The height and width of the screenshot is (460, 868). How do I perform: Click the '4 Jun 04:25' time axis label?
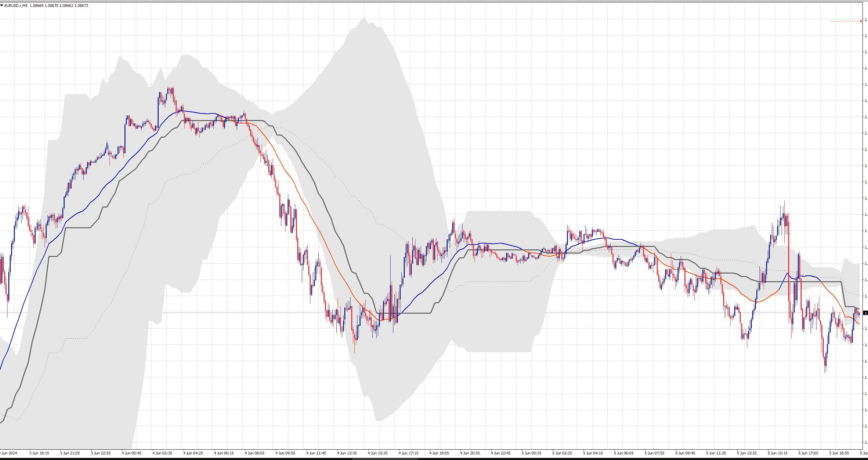193,453
